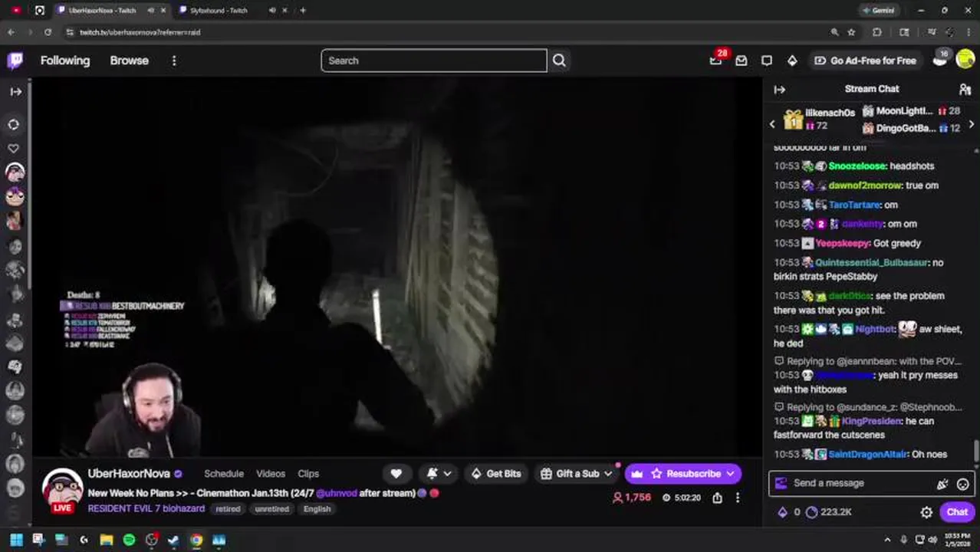This screenshot has width=980, height=552.
Task: Toggle the follow heart button
Action: point(396,474)
